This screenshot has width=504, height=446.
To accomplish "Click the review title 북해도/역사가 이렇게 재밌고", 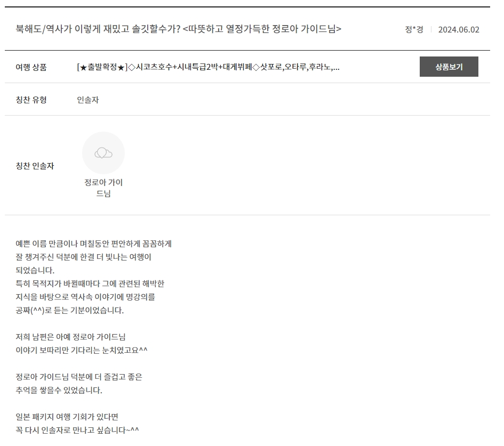I will point(178,29).
